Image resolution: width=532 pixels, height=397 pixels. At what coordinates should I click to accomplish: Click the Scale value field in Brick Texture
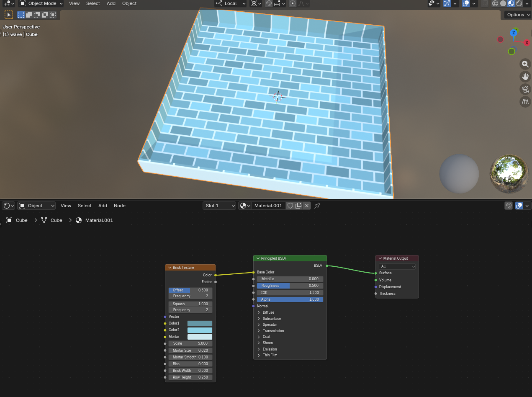click(190, 343)
